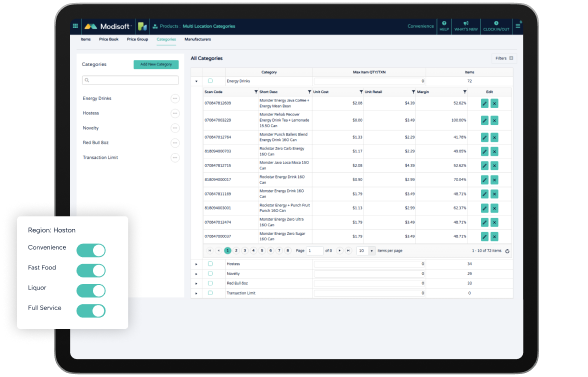Switch to the Price Book tab
588x377 pixels.
click(109, 39)
